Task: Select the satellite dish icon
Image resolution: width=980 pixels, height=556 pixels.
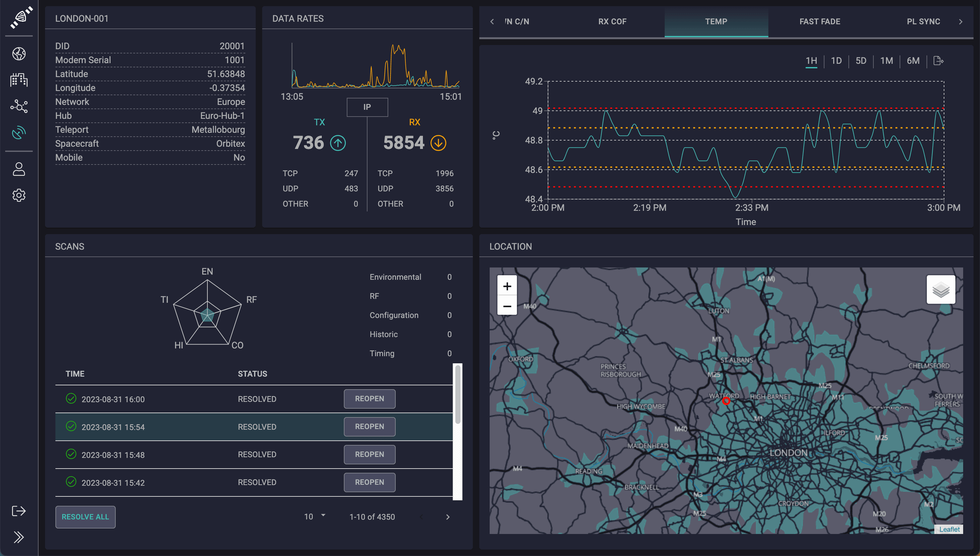Action: pos(19,132)
